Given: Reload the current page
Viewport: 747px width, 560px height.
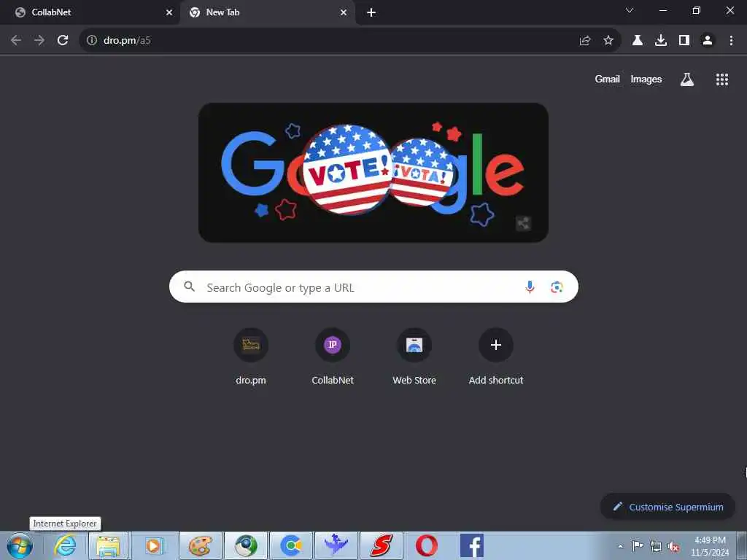Looking at the screenshot, I should pyautogui.click(x=63, y=41).
